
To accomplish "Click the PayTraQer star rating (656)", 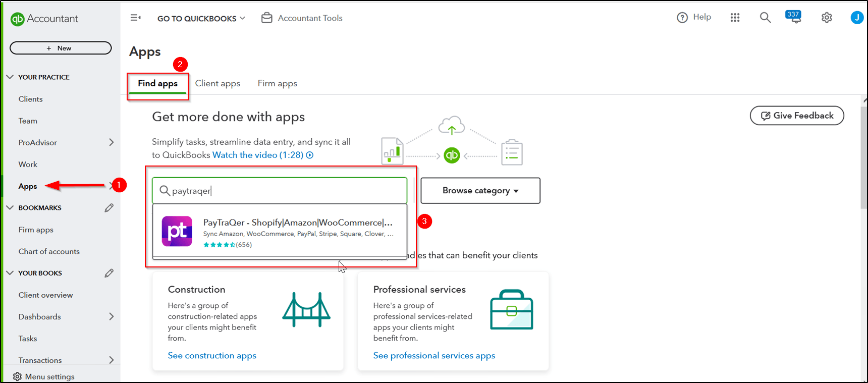I will (x=227, y=245).
